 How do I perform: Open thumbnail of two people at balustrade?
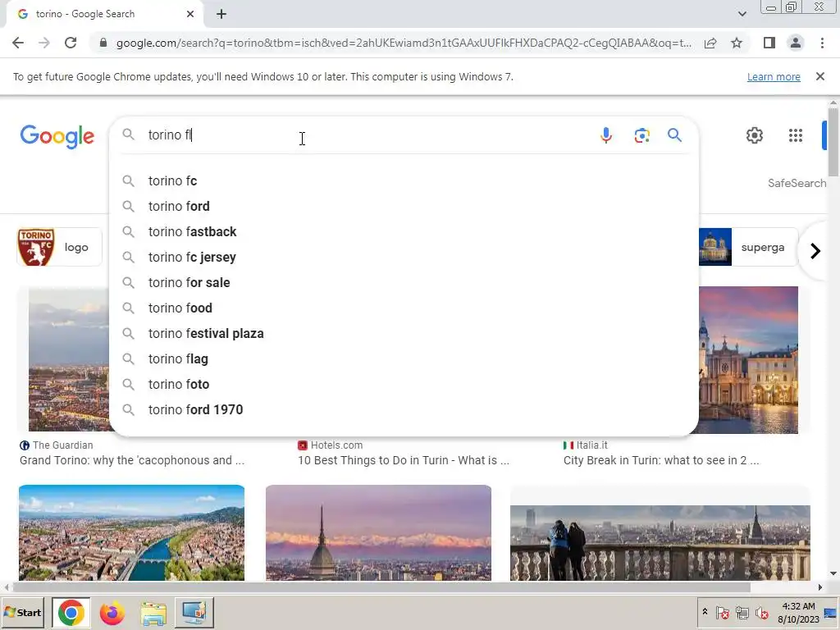pos(660,542)
